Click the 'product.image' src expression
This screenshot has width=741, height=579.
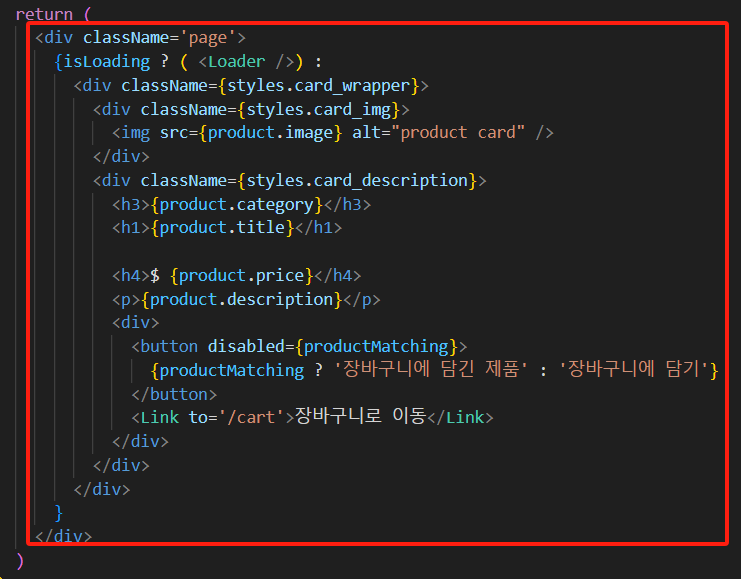(271, 133)
